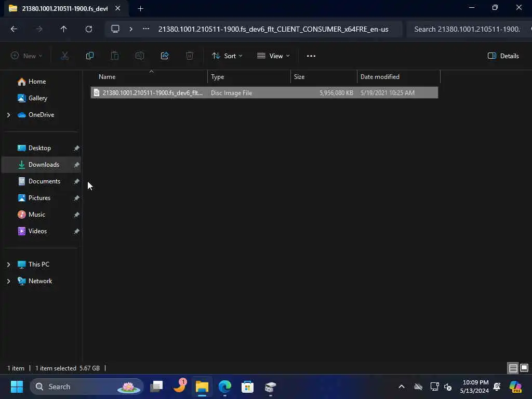
Task: Expand the breadcrumb chevron in address bar
Action: (x=131, y=29)
